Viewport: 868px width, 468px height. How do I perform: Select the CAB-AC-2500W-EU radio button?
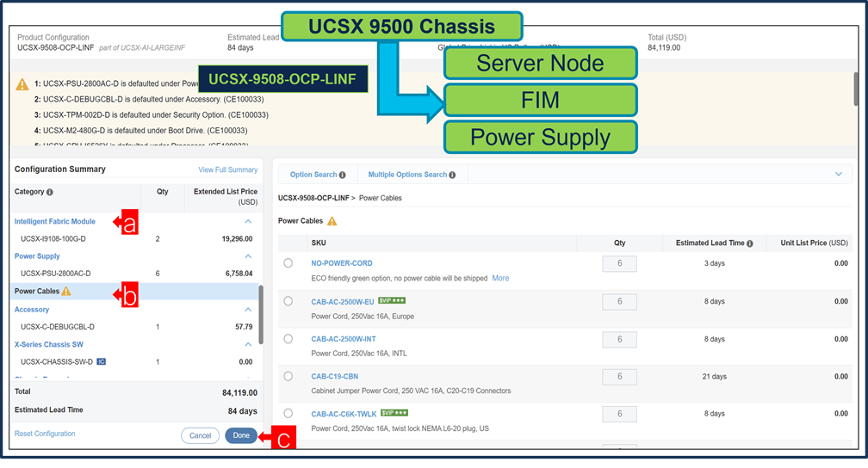[288, 301]
